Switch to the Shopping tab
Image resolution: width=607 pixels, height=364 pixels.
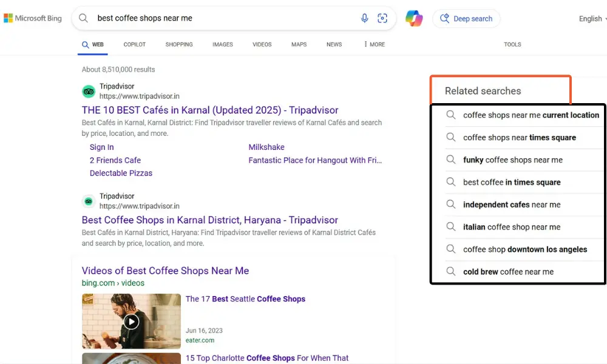[x=179, y=44]
